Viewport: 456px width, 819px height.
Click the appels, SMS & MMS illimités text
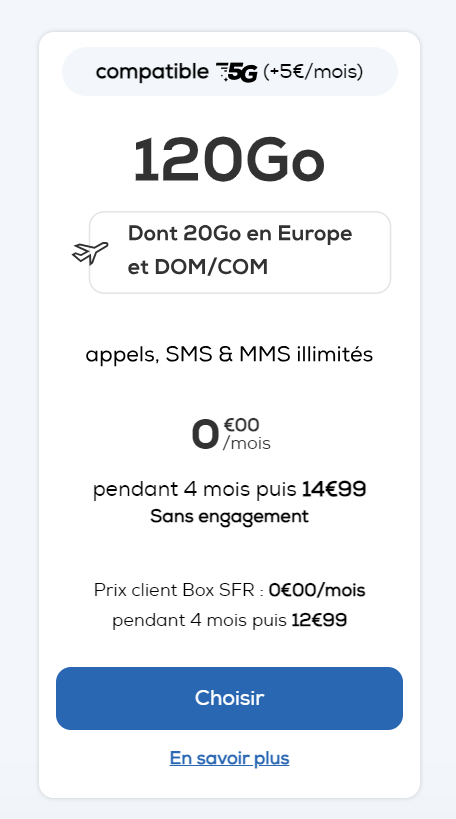tap(229, 355)
